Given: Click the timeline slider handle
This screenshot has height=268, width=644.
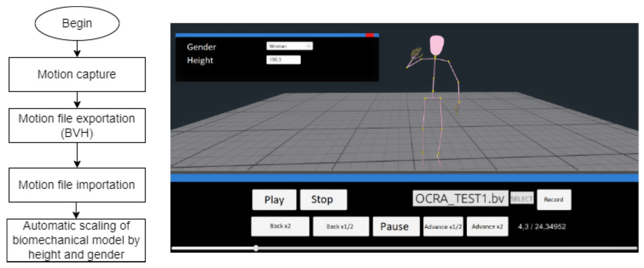Looking at the screenshot, I should point(256,248).
